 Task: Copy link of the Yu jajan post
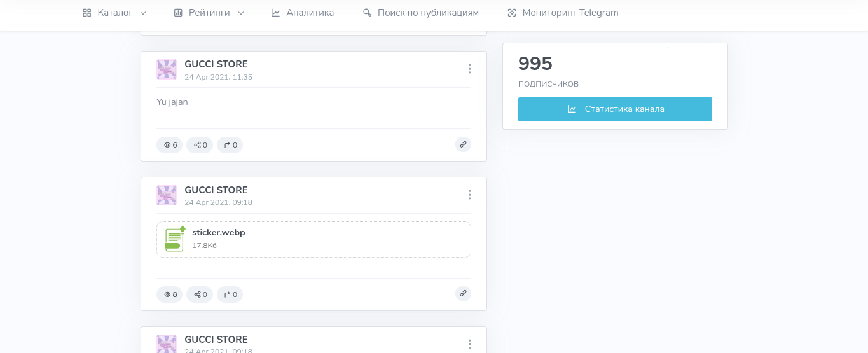(463, 144)
